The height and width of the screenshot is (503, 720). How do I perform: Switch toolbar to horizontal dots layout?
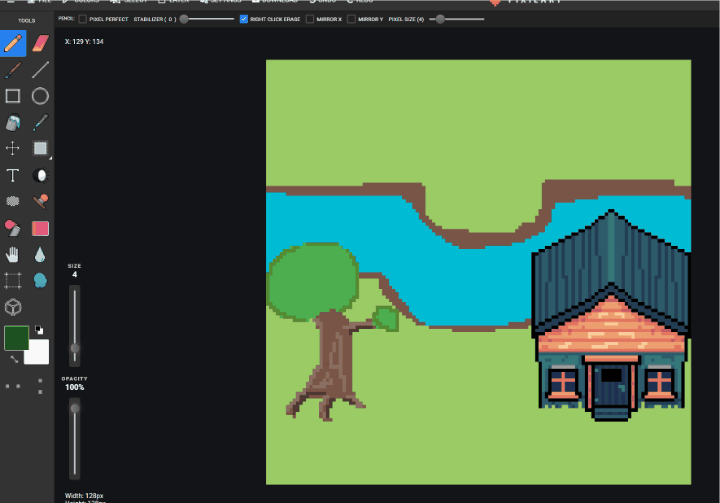(x=13, y=386)
